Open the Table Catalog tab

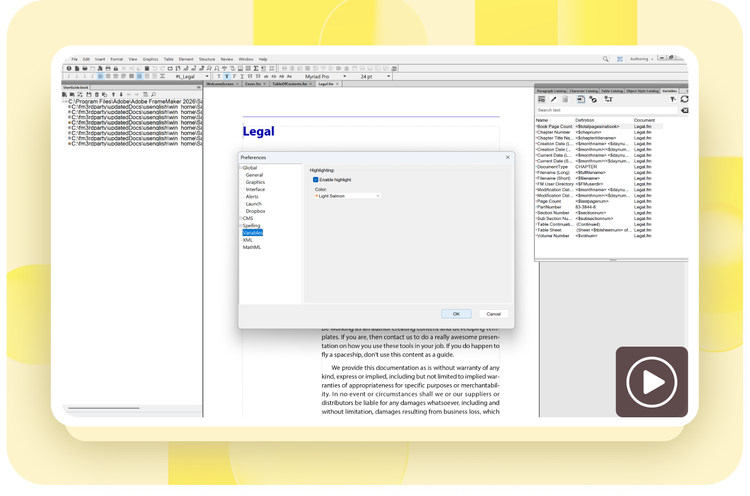(x=612, y=91)
